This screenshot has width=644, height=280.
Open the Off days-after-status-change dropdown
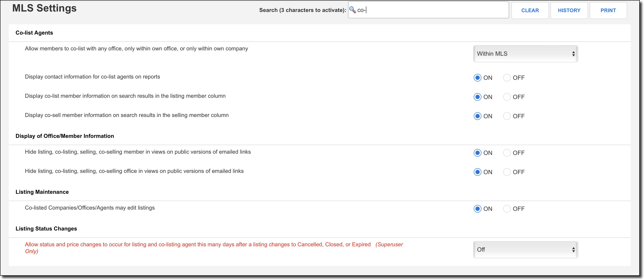point(526,249)
